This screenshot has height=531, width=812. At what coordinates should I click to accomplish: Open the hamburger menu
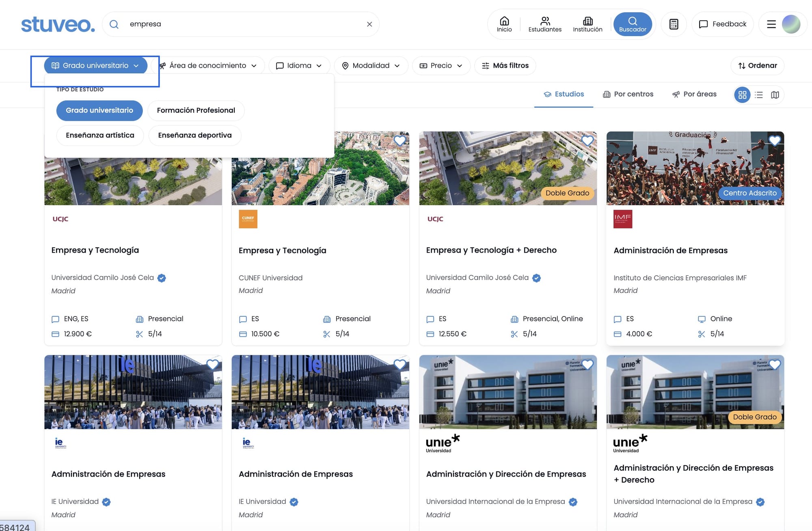coord(771,24)
